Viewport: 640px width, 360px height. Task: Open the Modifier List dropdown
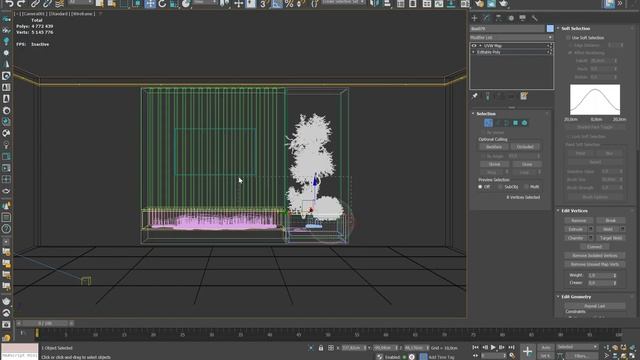(x=511, y=38)
